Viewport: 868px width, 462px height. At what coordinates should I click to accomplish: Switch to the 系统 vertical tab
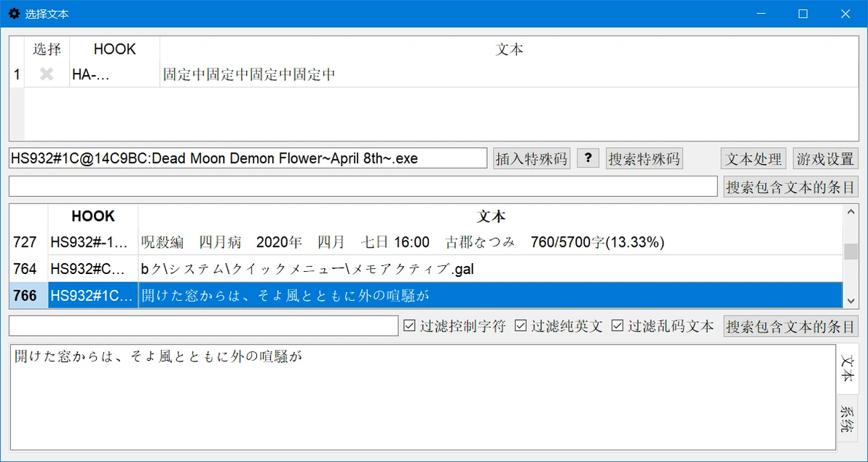pyautogui.click(x=848, y=418)
